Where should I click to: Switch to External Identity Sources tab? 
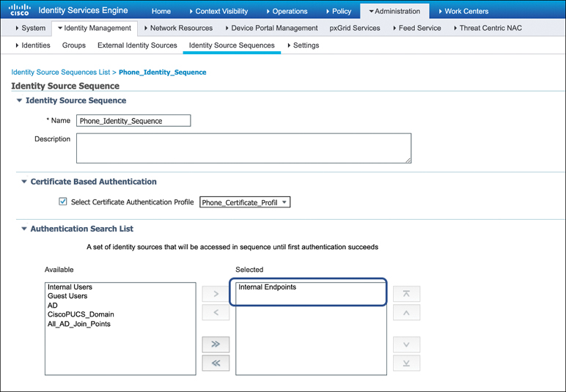[x=137, y=45]
